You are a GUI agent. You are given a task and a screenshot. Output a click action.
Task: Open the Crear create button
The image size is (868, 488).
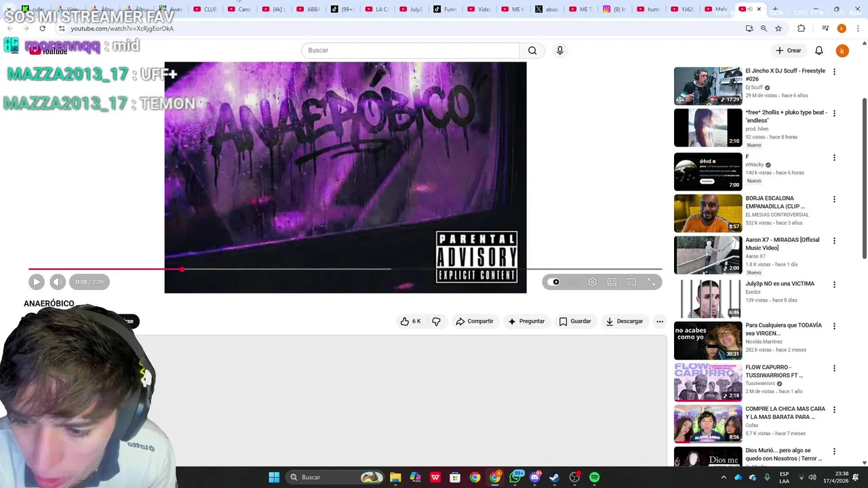[x=789, y=50]
